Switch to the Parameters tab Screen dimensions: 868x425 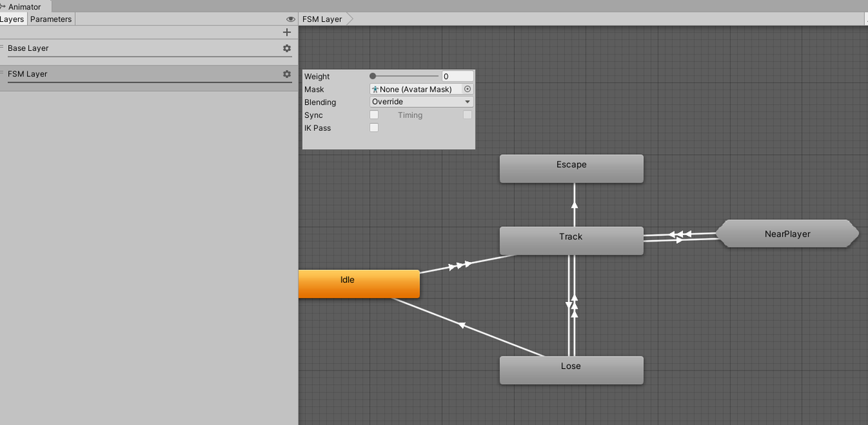(51, 19)
